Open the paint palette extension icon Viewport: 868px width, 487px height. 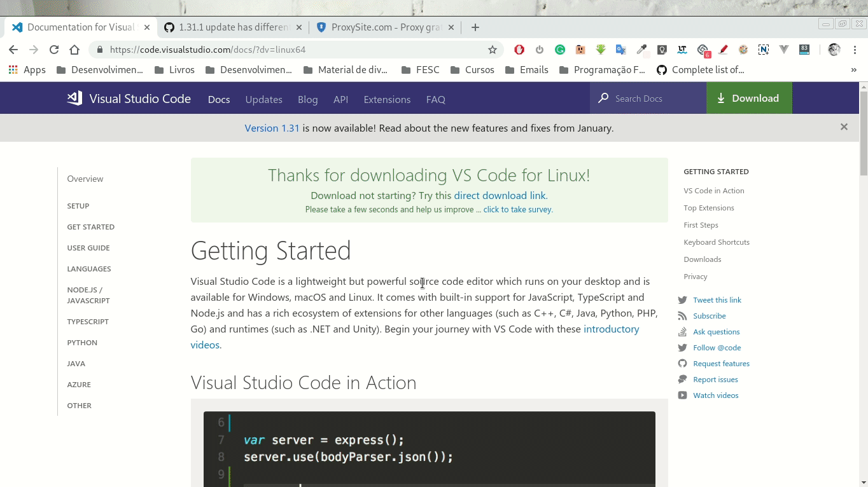click(743, 50)
